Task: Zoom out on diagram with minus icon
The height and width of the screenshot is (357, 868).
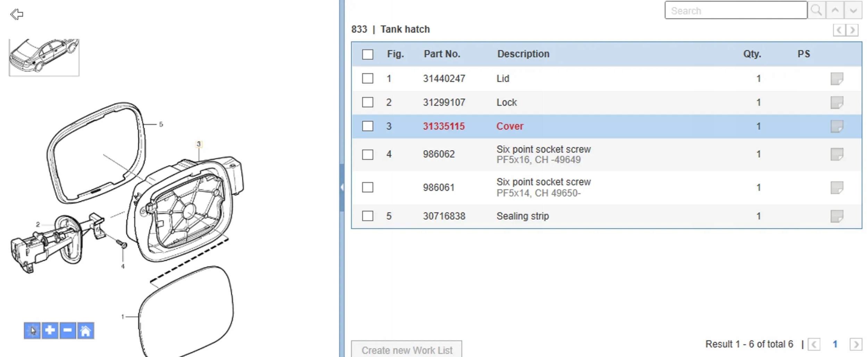Action: pos(68,330)
